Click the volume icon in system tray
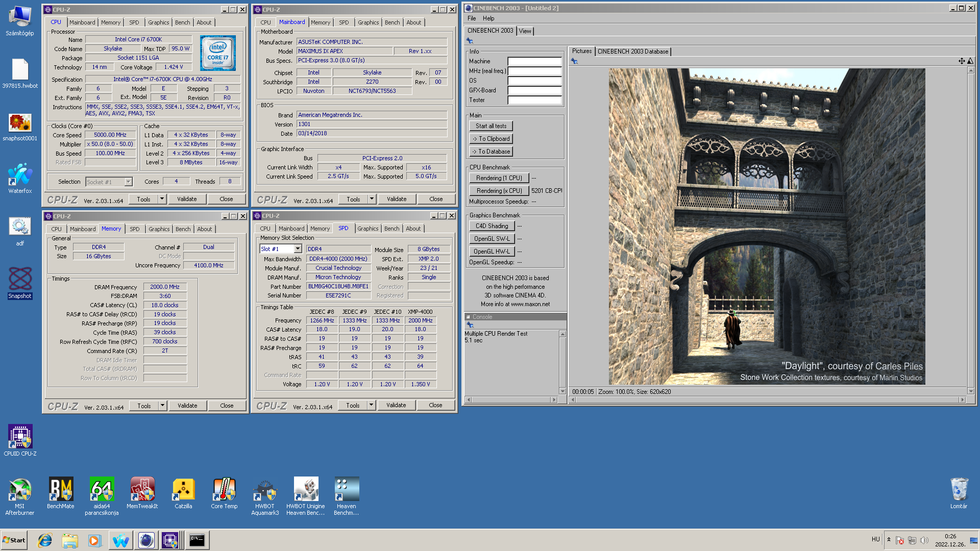The image size is (980, 551). coord(924,540)
